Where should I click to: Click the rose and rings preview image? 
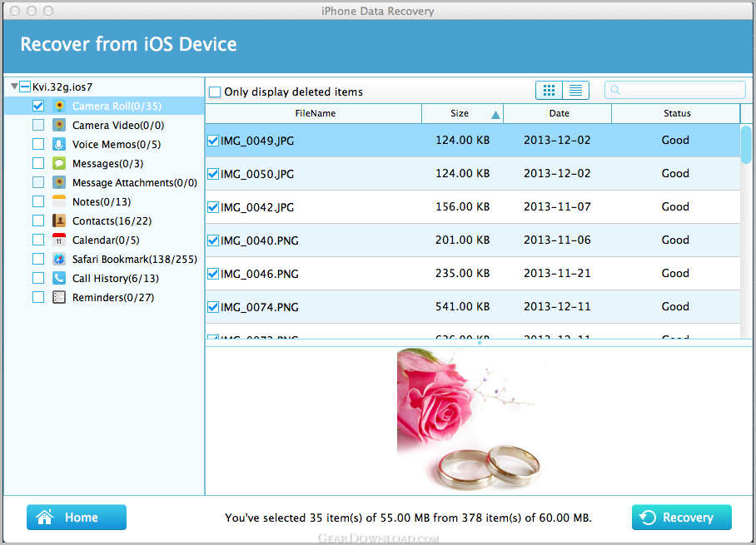pyautogui.click(x=469, y=419)
